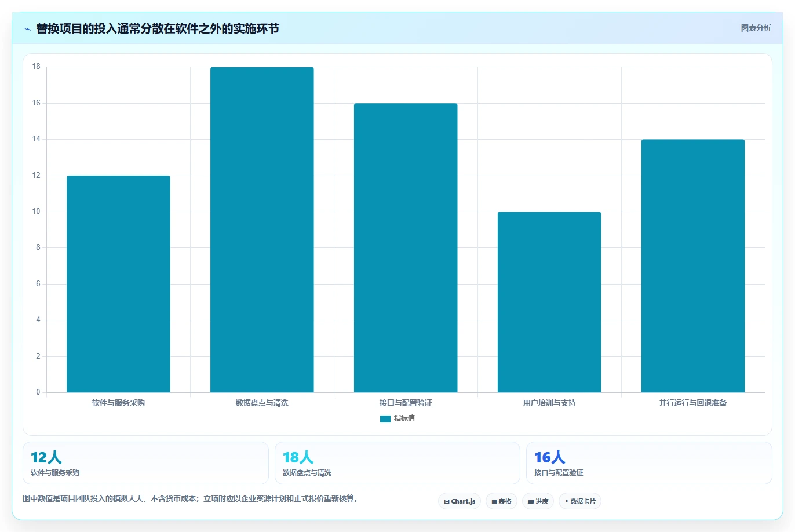
Task: Open the 16人 接口与配置验证 card
Action: point(649,463)
